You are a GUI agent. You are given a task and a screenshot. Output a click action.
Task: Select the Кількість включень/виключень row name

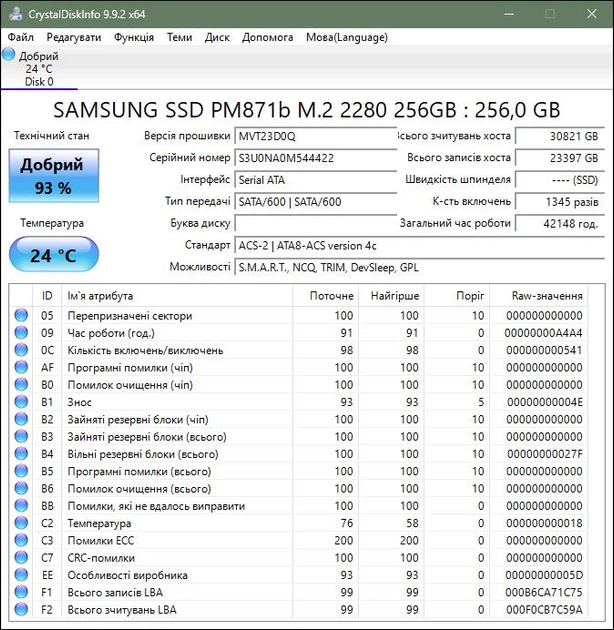click(145, 350)
